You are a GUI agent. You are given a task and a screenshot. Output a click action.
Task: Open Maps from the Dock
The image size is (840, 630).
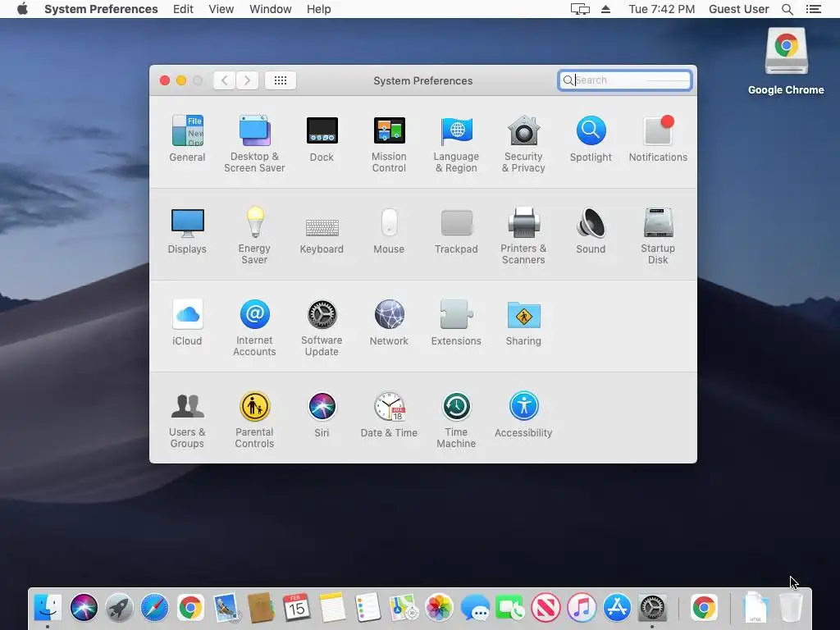[404, 608]
